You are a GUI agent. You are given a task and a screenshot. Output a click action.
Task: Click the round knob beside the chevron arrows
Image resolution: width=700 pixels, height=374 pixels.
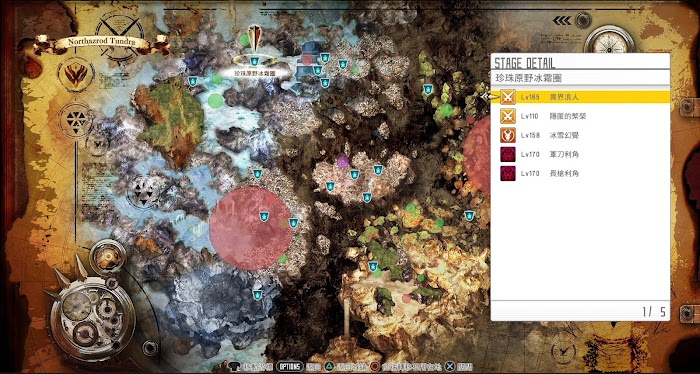[x=582, y=20]
